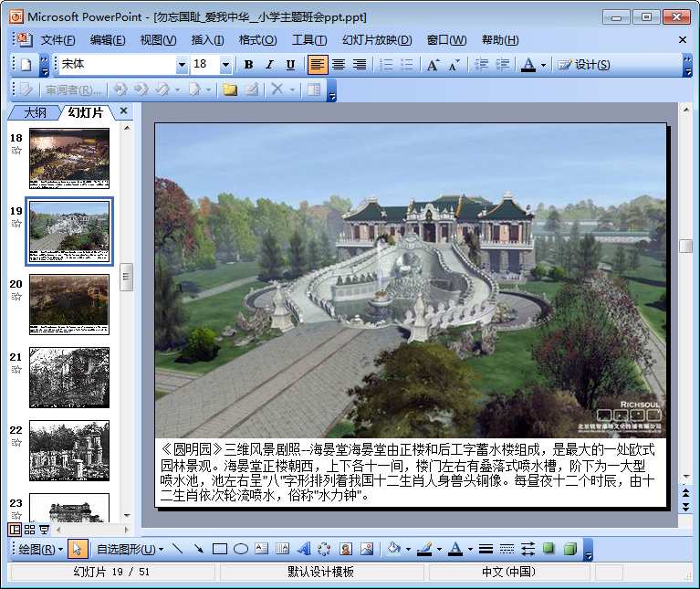Switch to slide sorter view
Image resolution: width=700 pixels, height=589 pixels.
(30, 530)
